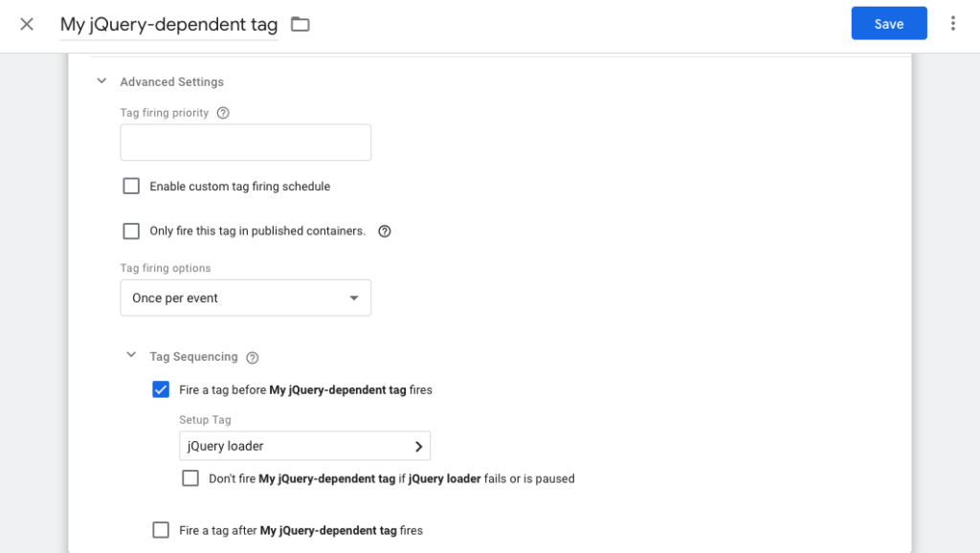Click the Tag firing priority input field

pos(245,142)
